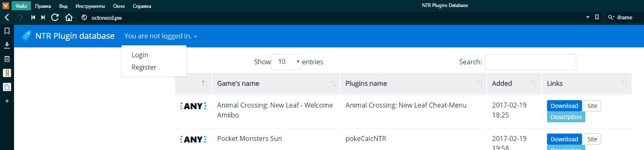Go back using the back arrow
The width and height of the screenshot is (644, 150).
pyautogui.click(x=7, y=17)
